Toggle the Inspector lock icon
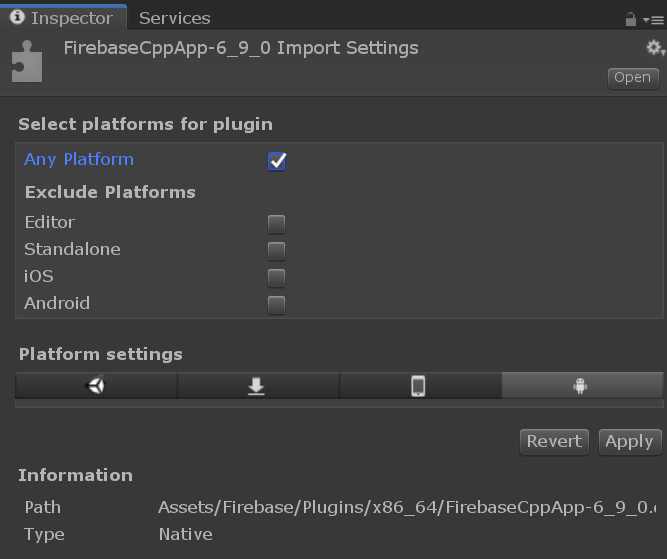The width and height of the screenshot is (667, 559). (630, 20)
